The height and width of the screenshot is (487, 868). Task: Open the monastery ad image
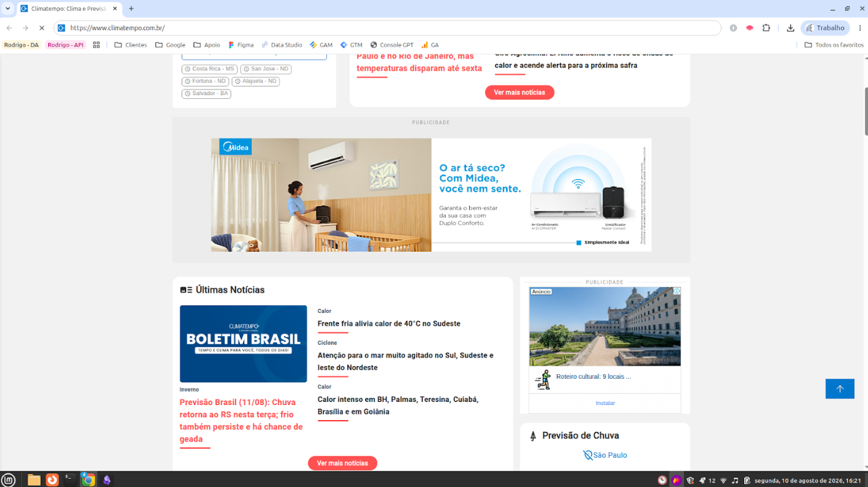605,327
